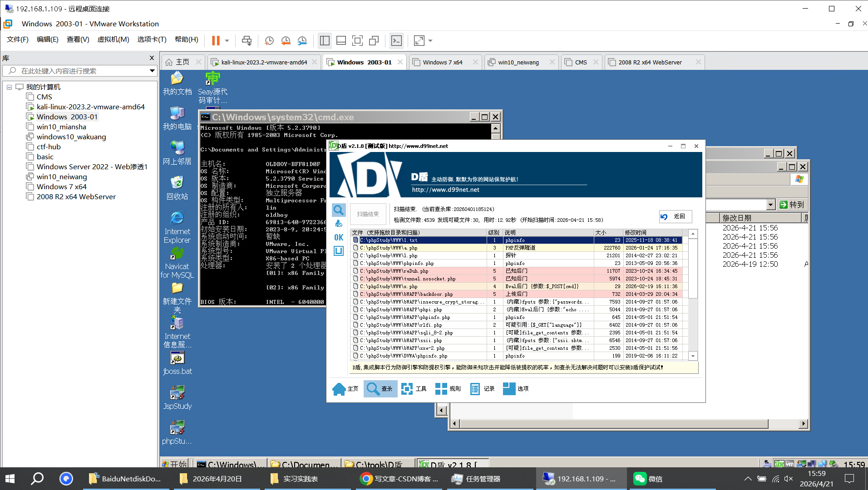The height and width of the screenshot is (490, 868).
Task: Check the box for reDuh.php row
Action: [356, 271]
